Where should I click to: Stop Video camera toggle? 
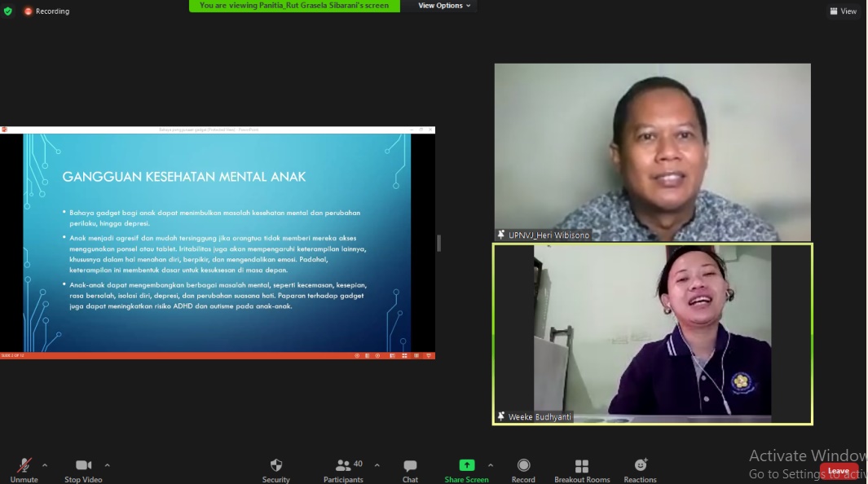click(x=83, y=467)
